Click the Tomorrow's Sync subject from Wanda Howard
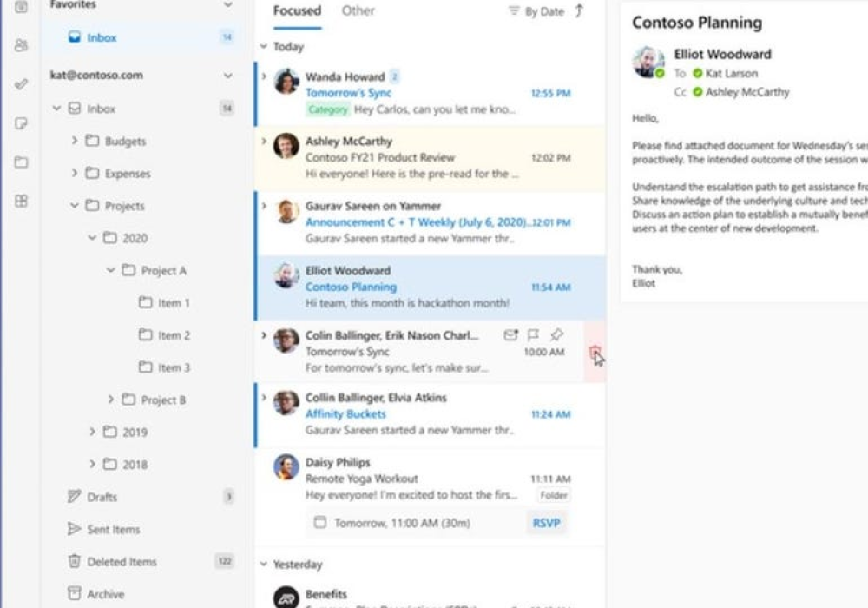Screen dimensions: 868x608 pyautogui.click(x=348, y=93)
